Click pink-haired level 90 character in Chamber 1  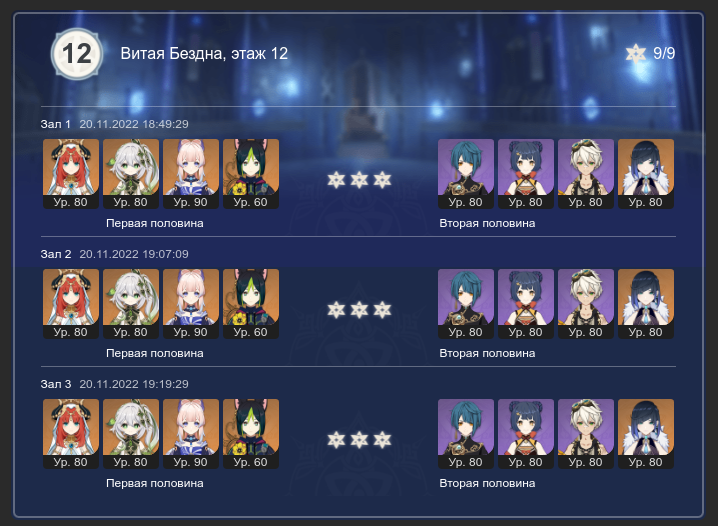[191, 174]
